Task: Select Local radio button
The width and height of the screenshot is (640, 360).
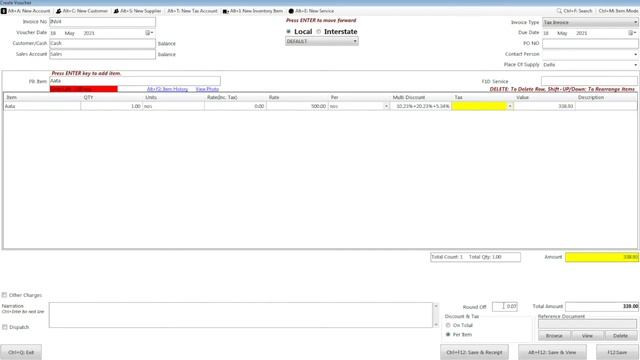Action: pyautogui.click(x=289, y=31)
